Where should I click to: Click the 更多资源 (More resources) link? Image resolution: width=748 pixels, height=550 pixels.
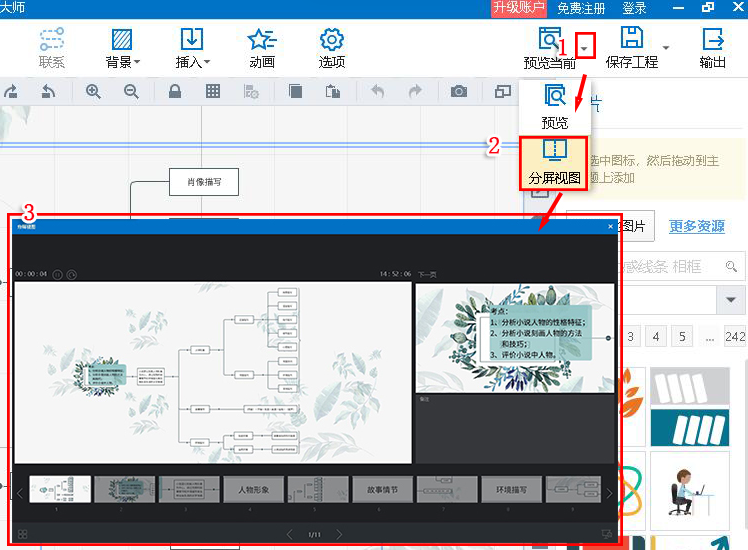(697, 226)
